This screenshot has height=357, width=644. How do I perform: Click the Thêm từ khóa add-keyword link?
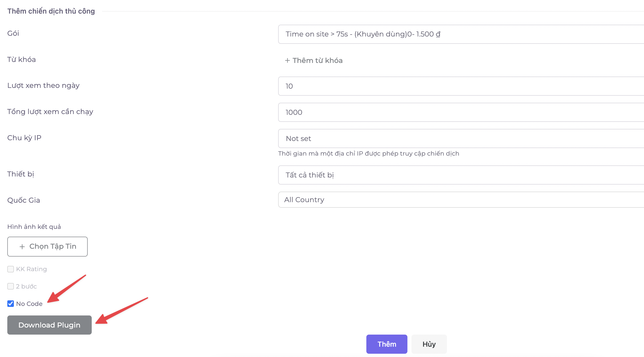pos(314,60)
